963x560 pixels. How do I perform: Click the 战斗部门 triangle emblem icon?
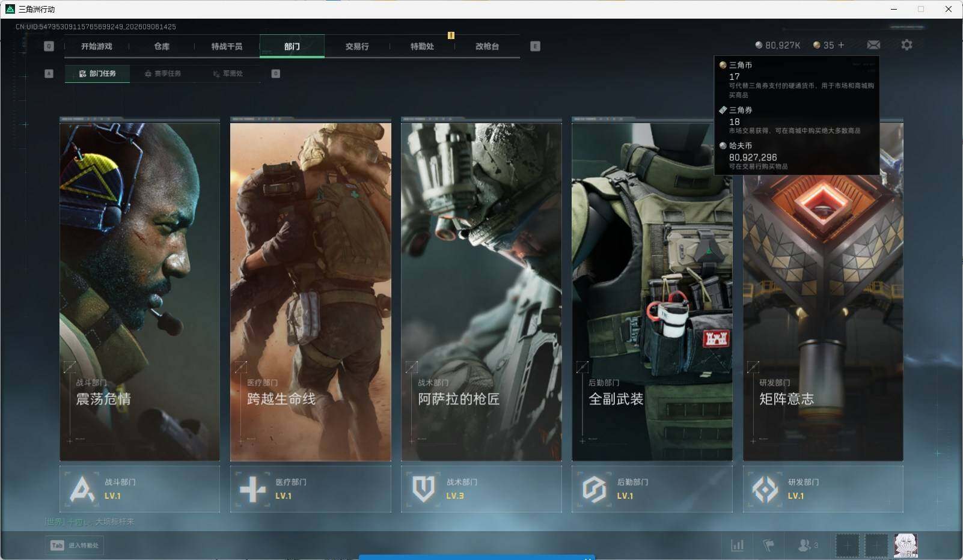coord(82,489)
